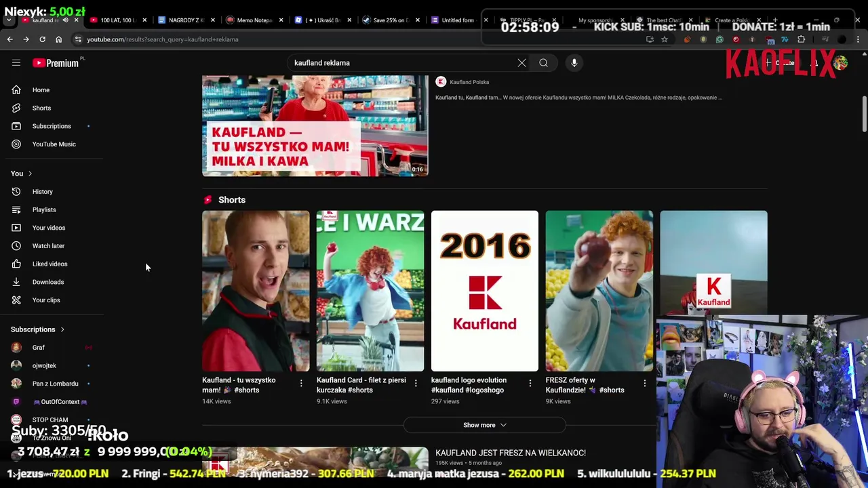Open site info icon in address bar
This screenshot has width=868, height=488.
tap(78, 39)
